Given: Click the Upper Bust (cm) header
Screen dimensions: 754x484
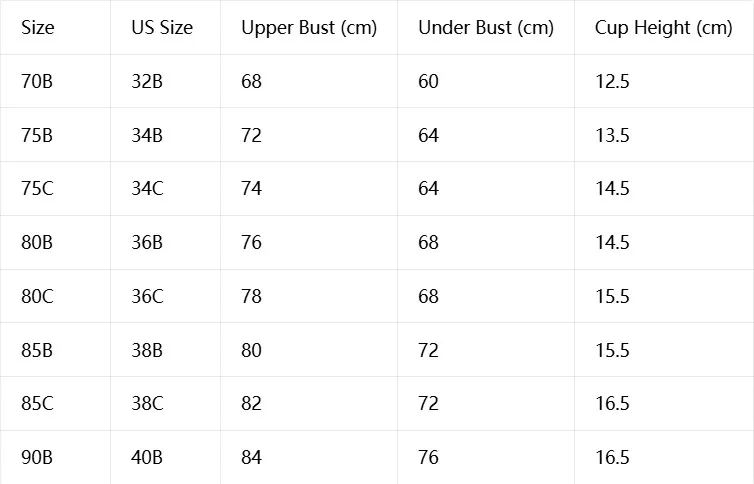Looking at the screenshot, I should click(309, 27).
